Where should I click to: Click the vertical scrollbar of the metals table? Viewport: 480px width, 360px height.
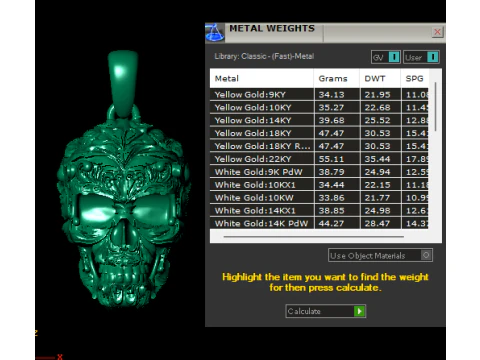tap(435, 107)
